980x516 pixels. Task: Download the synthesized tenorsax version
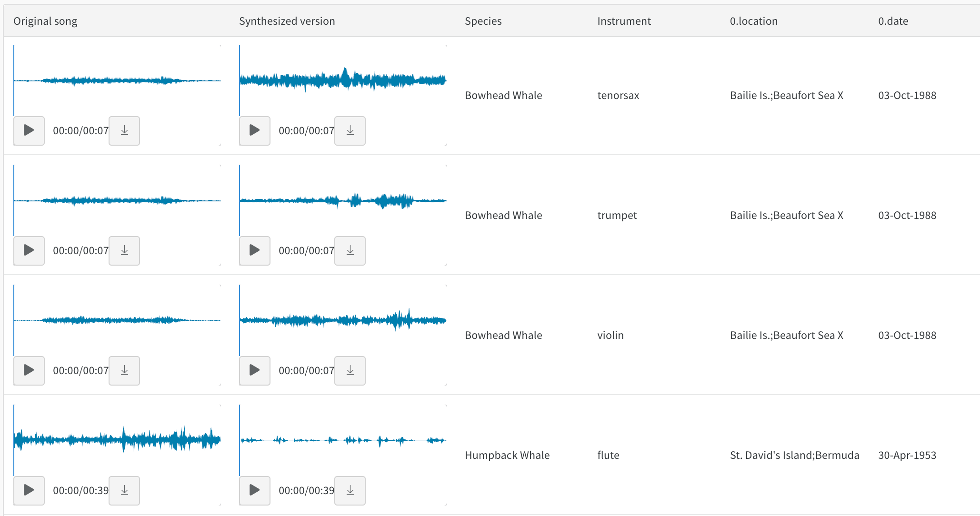pos(350,131)
